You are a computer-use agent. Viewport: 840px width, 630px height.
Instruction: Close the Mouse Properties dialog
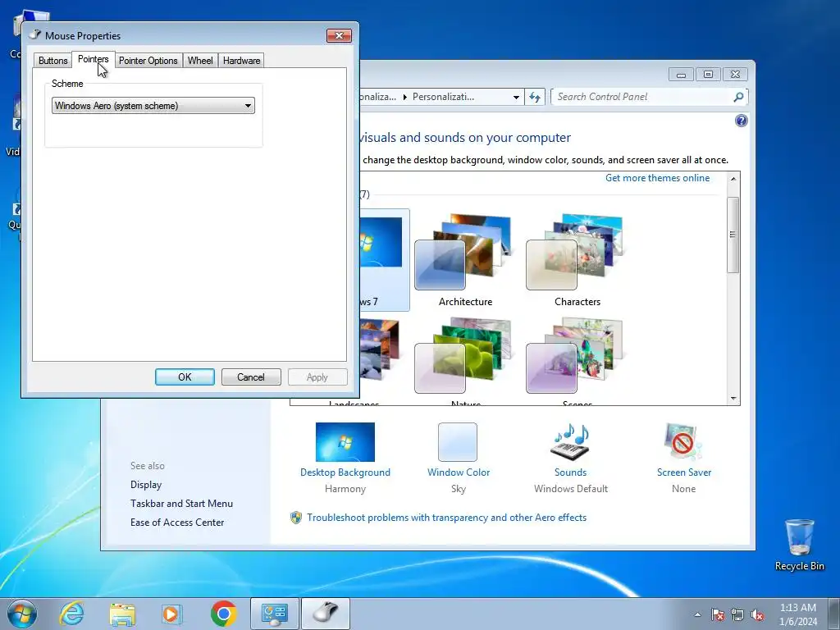pos(339,35)
